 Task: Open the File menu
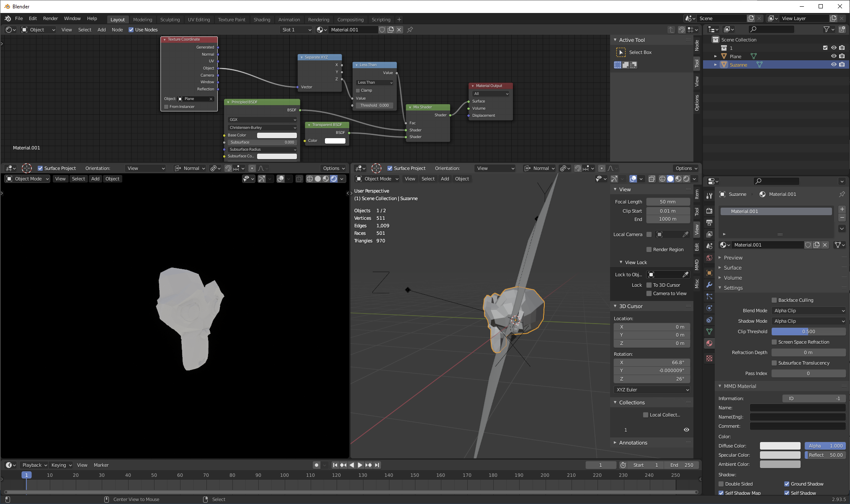[19, 18]
